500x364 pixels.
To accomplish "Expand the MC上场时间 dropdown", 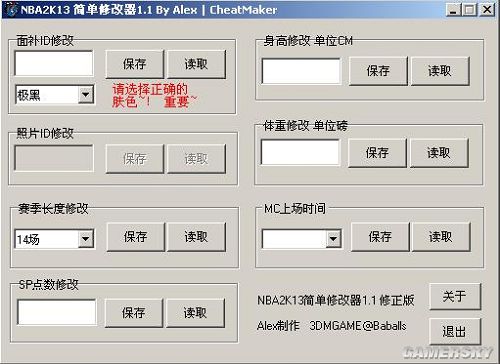I will click(x=333, y=239).
